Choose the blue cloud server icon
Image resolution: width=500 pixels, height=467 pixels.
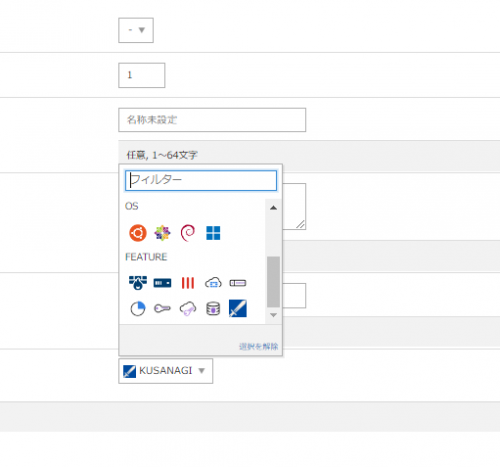(x=213, y=283)
